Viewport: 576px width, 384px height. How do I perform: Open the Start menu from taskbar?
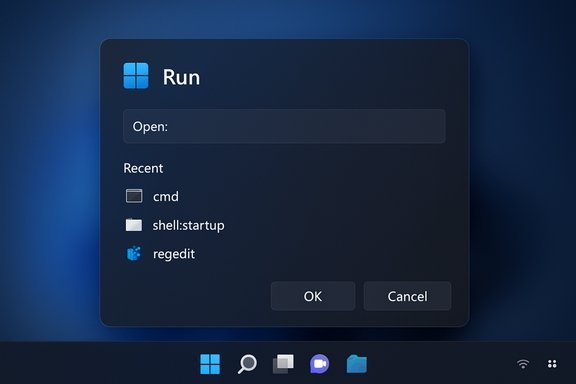[210, 364]
